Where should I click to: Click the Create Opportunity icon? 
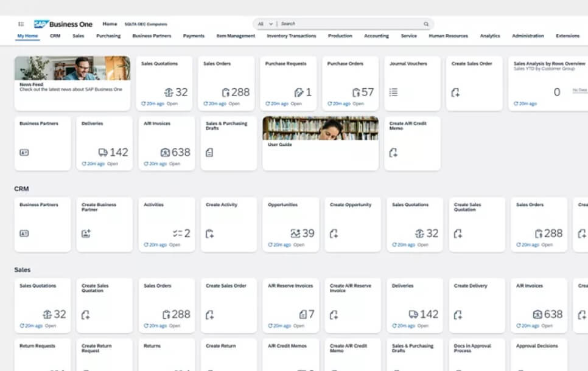pyautogui.click(x=334, y=234)
